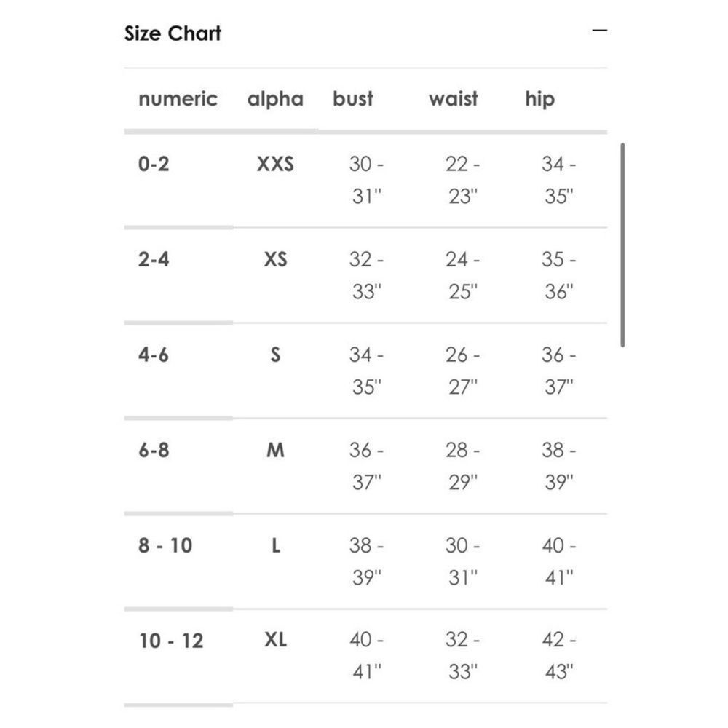Click the XL alpha size label
728x728 pixels.
(275, 640)
